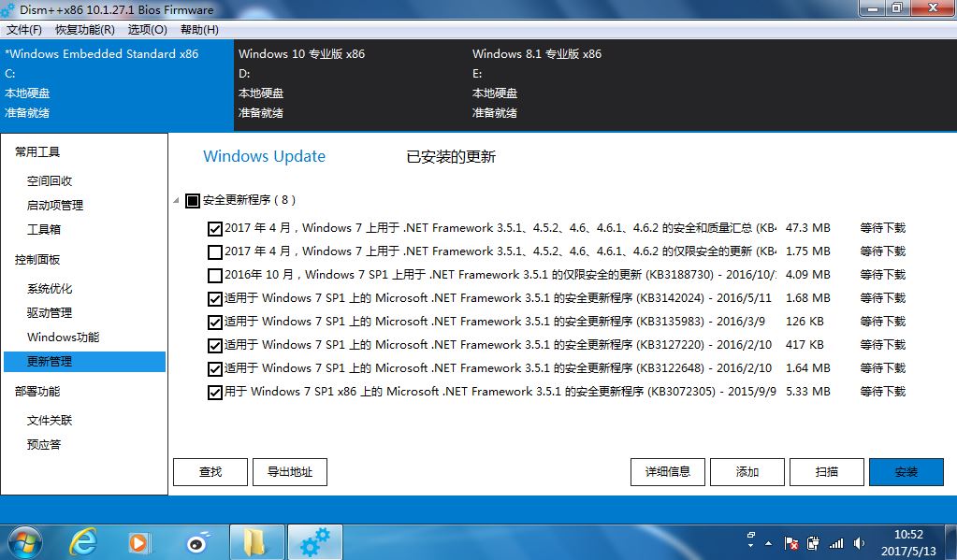Select the Windows 10 专业版 x86 image

(350, 85)
